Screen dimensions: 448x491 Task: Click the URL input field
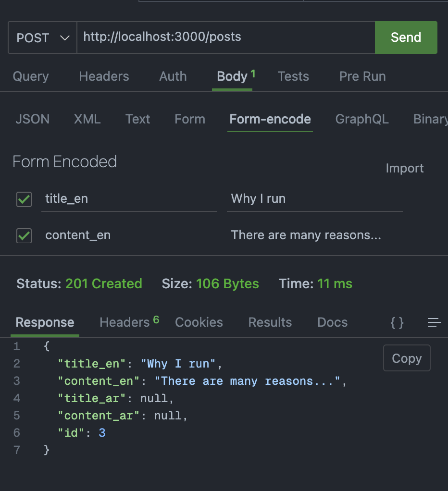226,37
